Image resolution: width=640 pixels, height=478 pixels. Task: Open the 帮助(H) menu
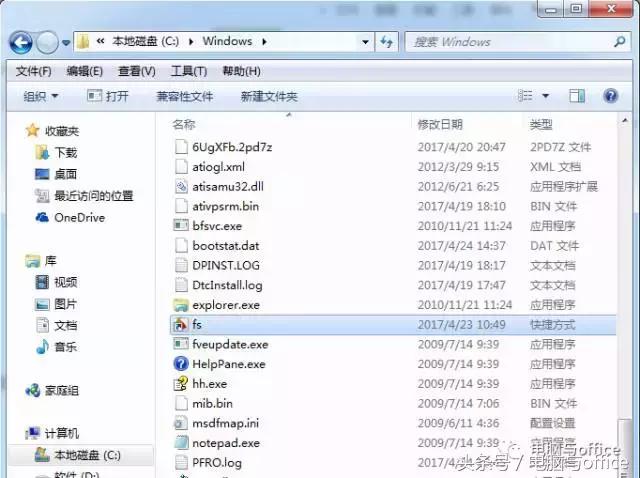241,71
